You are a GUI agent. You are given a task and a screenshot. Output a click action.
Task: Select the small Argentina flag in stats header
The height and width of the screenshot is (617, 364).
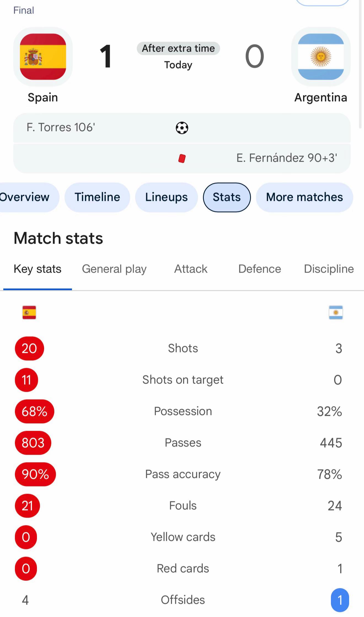336,313
